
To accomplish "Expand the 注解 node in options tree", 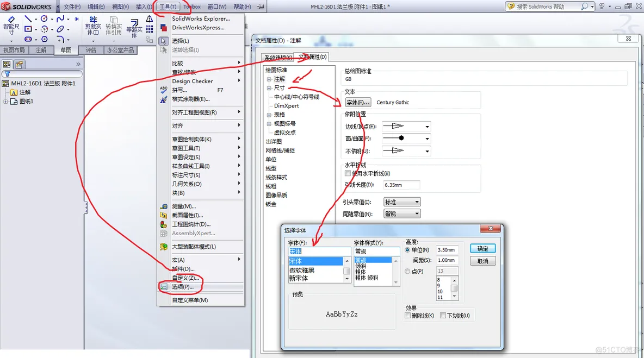I will (x=269, y=79).
